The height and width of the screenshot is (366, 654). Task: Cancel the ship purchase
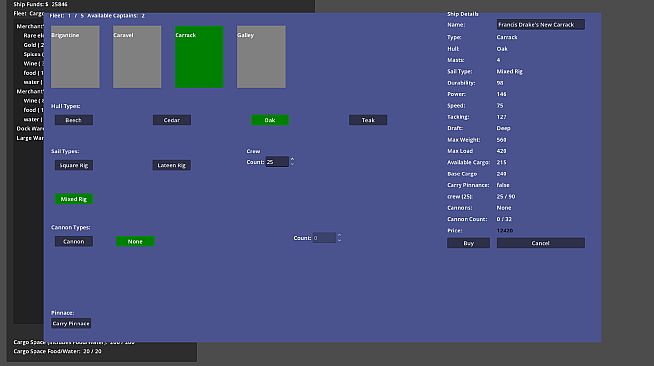541,243
